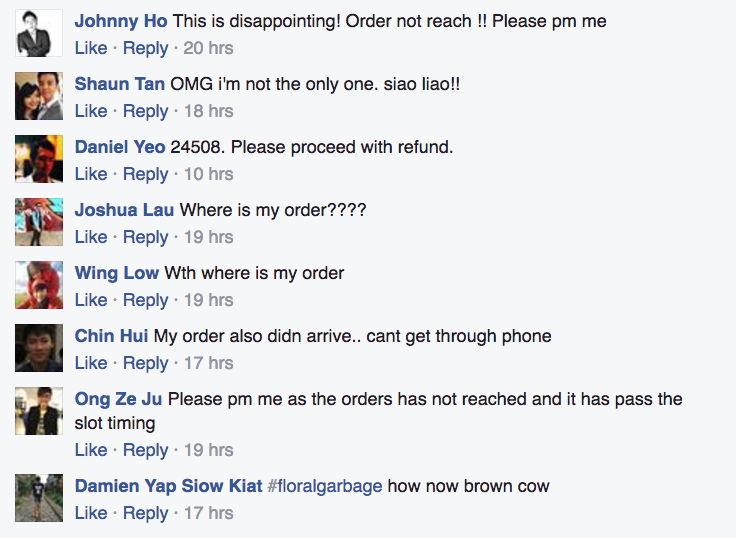Open Damien Yap Siow Kiat's avatar
The width and height of the screenshot is (736, 538).
tap(39, 498)
